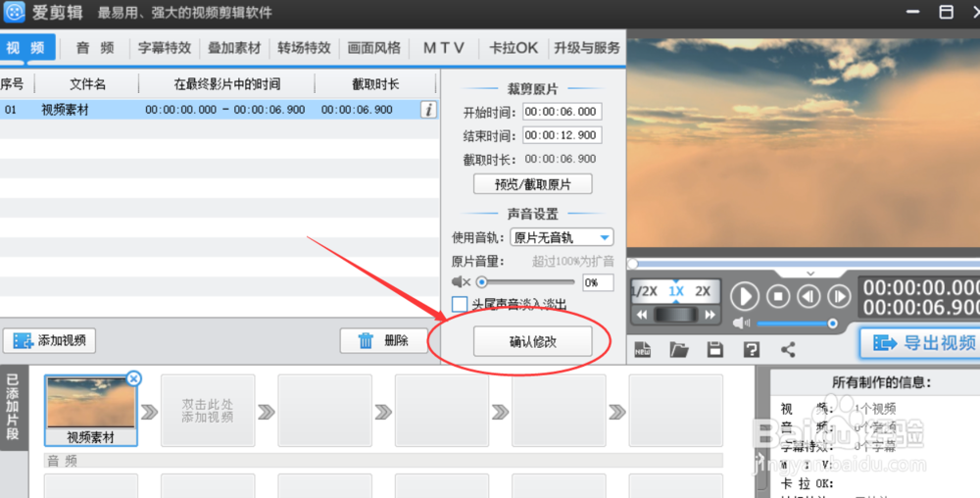
Task: Click the preview progress bar handle
Action: [x=633, y=264]
